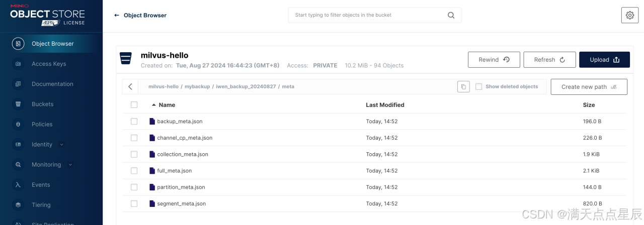
Task: Click the Policies shield icon
Action: pyautogui.click(x=18, y=124)
